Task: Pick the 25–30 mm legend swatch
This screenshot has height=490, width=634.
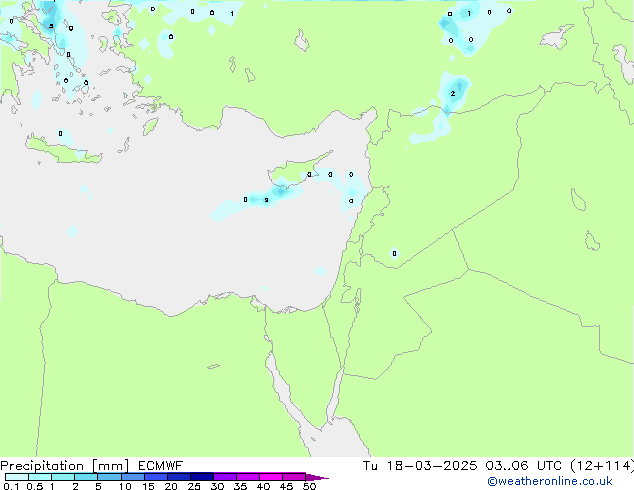Action: [202, 477]
